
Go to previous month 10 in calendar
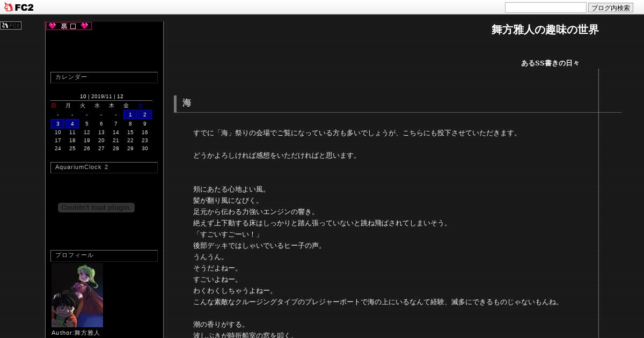pos(83,97)
